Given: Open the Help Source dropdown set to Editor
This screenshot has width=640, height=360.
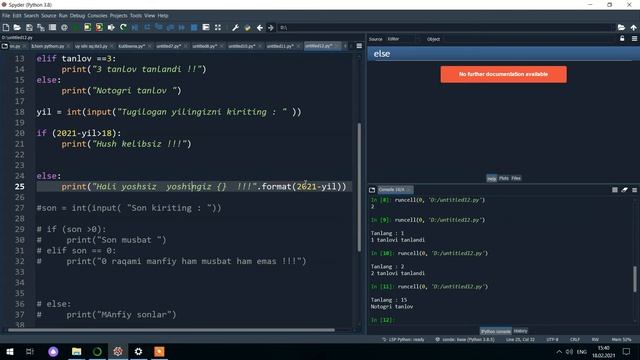Looking at the screenshot, I should pos(403,39).
